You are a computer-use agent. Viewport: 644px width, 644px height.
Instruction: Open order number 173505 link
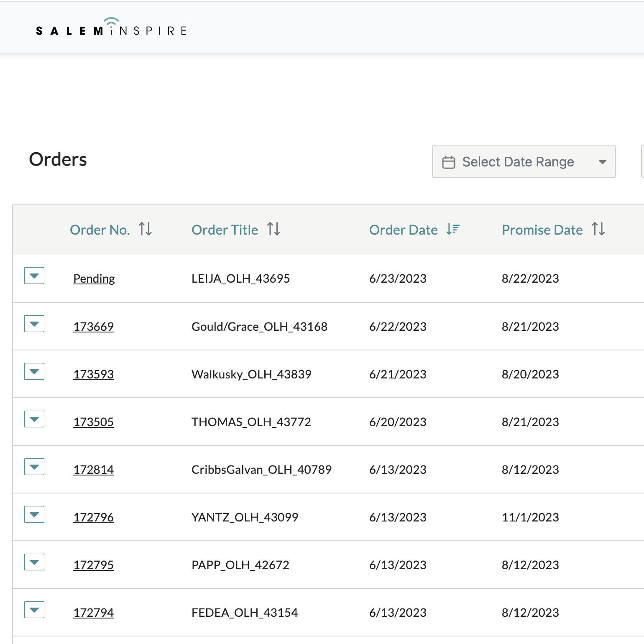click(x=94, y=422)
